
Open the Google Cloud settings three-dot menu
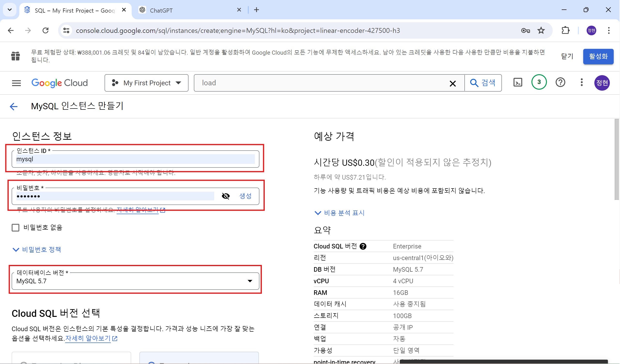[x=582, y=82]
